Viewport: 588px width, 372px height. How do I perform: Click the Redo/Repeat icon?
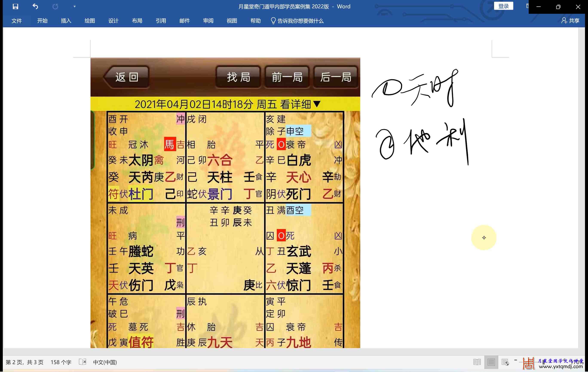click(x=55, y=7)
